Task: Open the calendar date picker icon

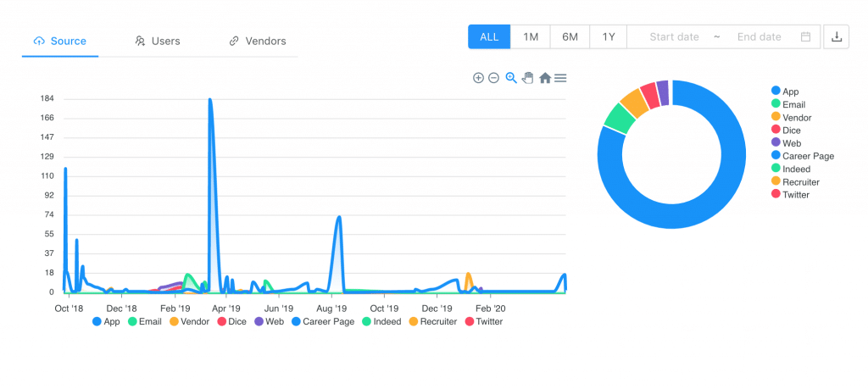Action: point(806,37)
